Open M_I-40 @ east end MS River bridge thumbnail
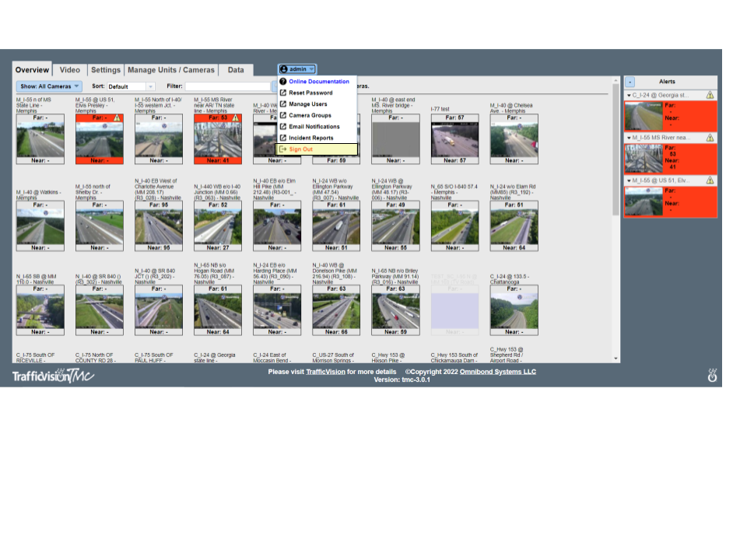Viewport: 747px width, 560px height. (x=395, y=139)
